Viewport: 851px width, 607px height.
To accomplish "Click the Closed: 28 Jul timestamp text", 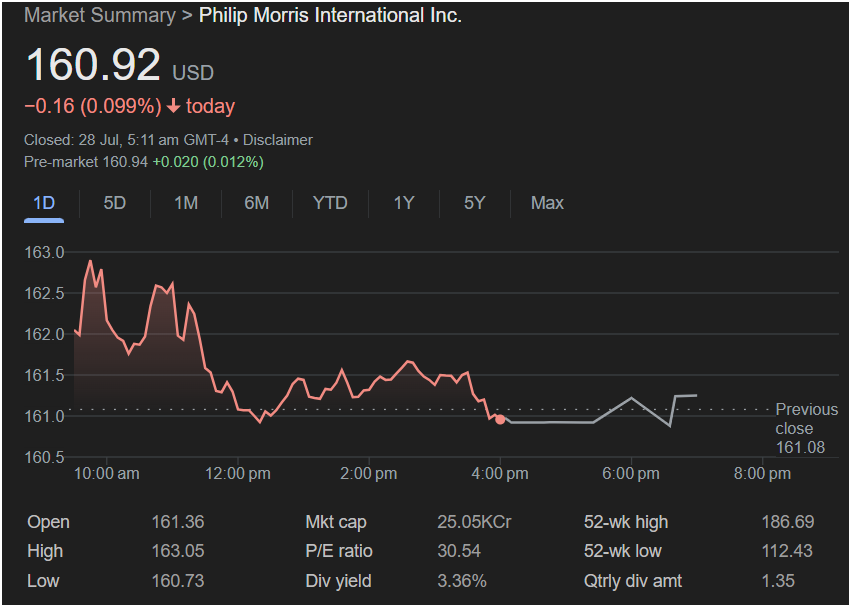I will [126, 140].
